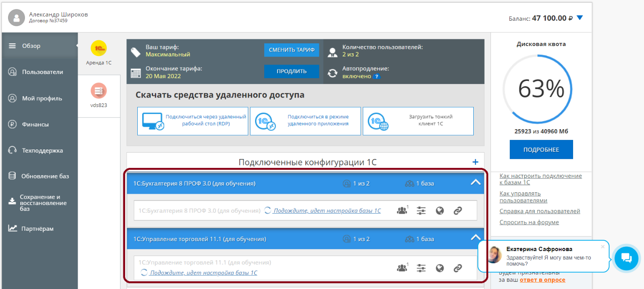Click the plus icon to add a 1C configuration
Image resolution: width=644 pixels, height=289 pixels.
click(x=475, y=162)
